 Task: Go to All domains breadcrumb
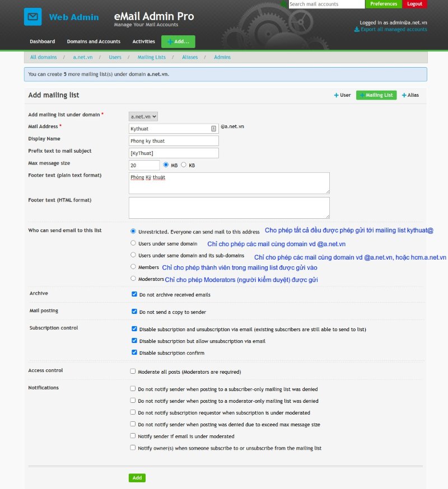tap(43, 57)
